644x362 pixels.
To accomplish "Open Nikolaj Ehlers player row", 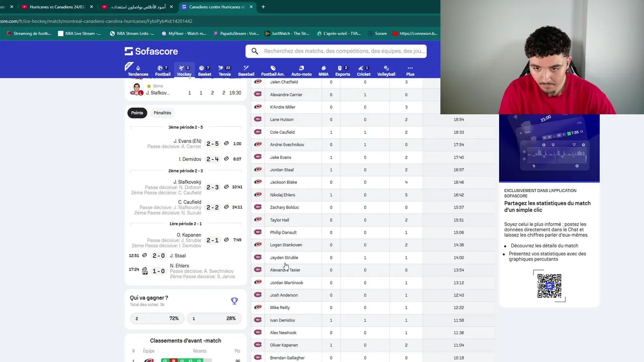I will [x=373, y=195].
